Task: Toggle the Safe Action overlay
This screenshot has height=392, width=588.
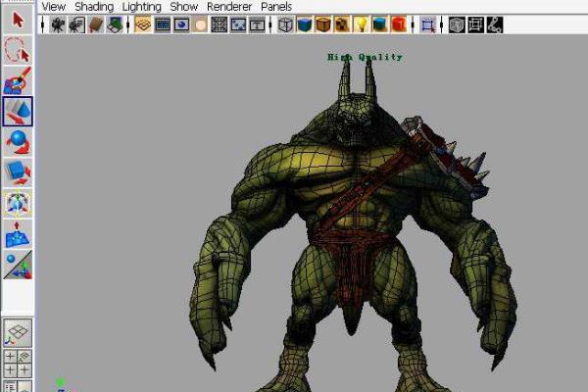Action: [x=238, y=25]
